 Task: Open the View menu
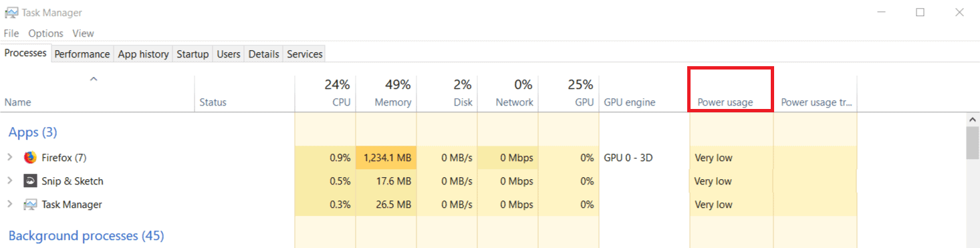pyautogui.click(x=84, y=33)
